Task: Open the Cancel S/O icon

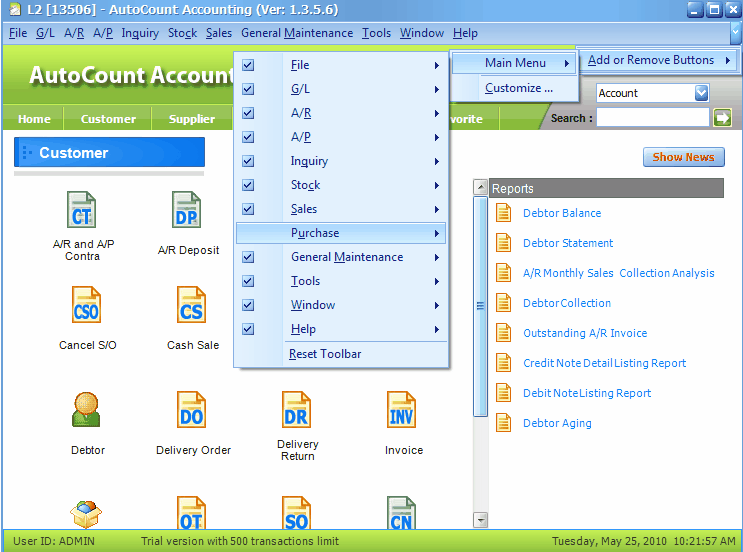Action: click(86, 305)
